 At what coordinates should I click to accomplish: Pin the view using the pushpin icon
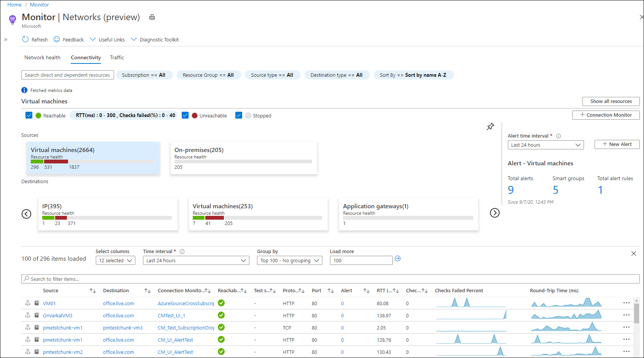click(490, 127)
